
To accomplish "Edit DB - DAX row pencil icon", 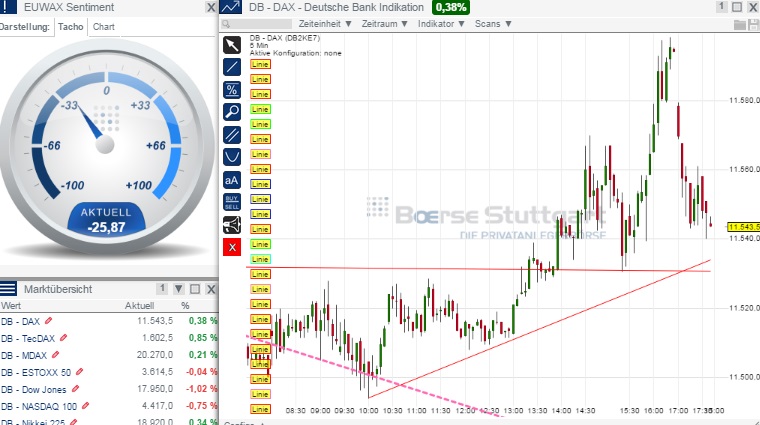I will tap(48, 321).
